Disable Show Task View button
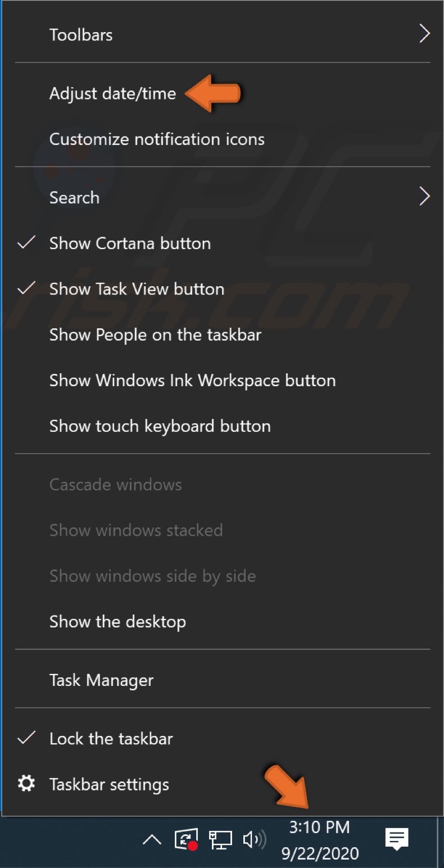444x868 pixels. pos(137,289)
